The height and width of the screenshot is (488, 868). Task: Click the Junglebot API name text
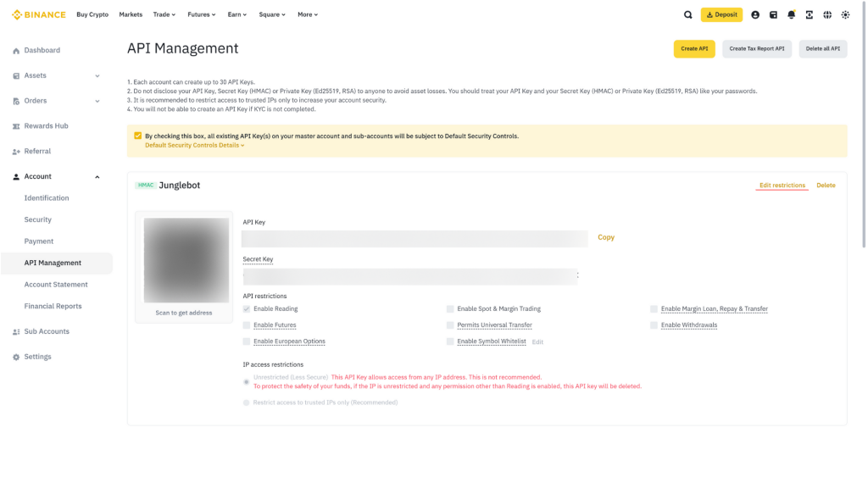[180, 186]
